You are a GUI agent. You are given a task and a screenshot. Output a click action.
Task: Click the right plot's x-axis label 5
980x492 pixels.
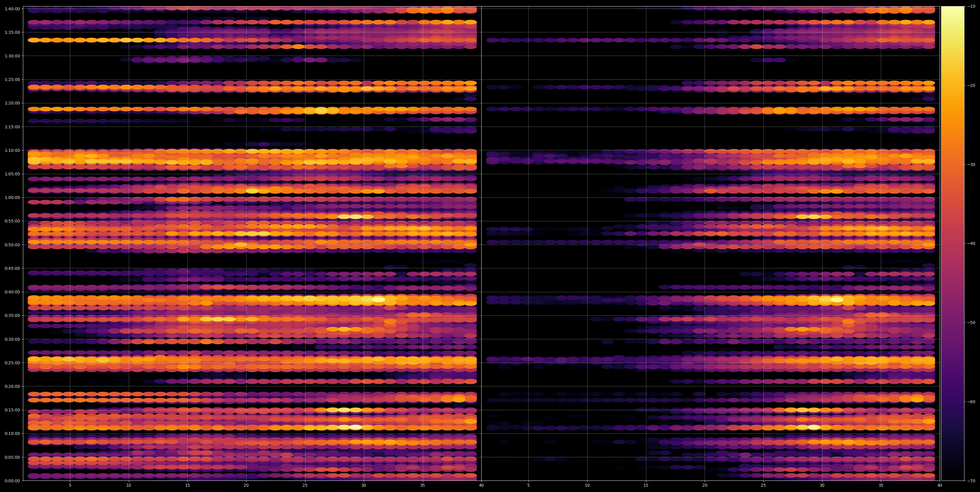(x=528, y=486)
